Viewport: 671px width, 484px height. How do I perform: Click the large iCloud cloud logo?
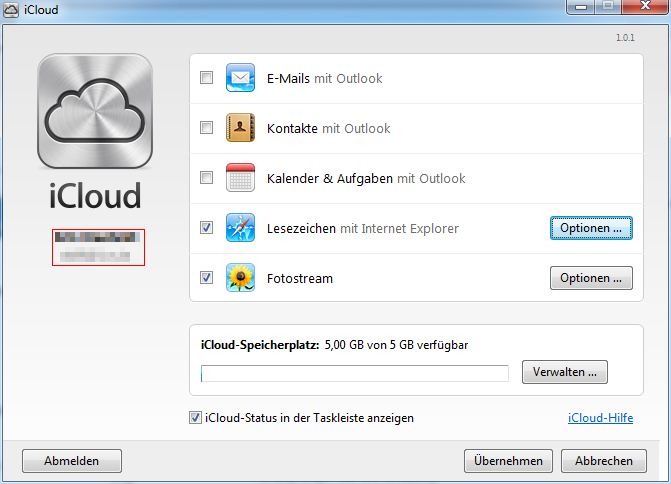(x=95, y=111)
